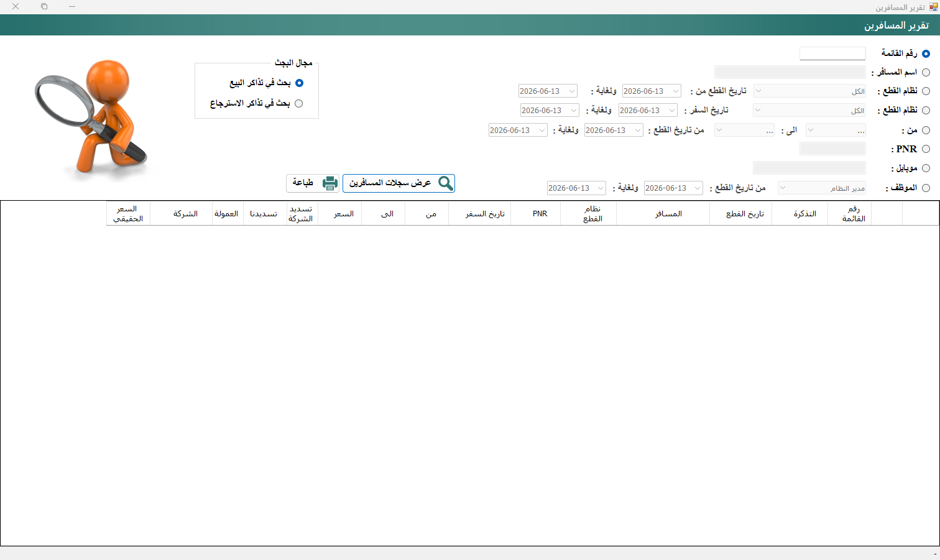Select the رقم القائمة radio option

[x=926, y=53]
